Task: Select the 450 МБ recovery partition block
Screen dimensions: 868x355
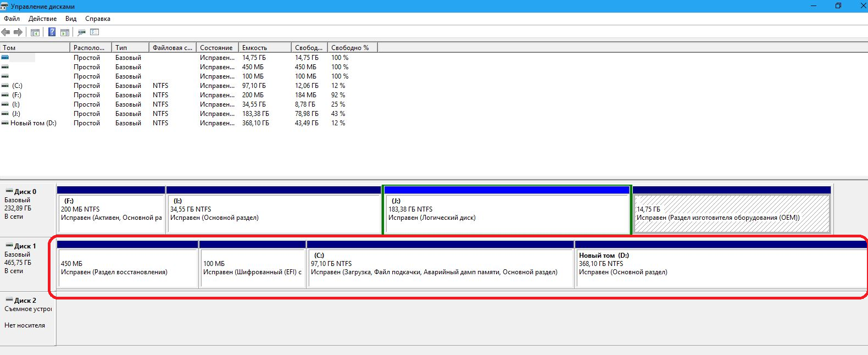Action: 127,268
